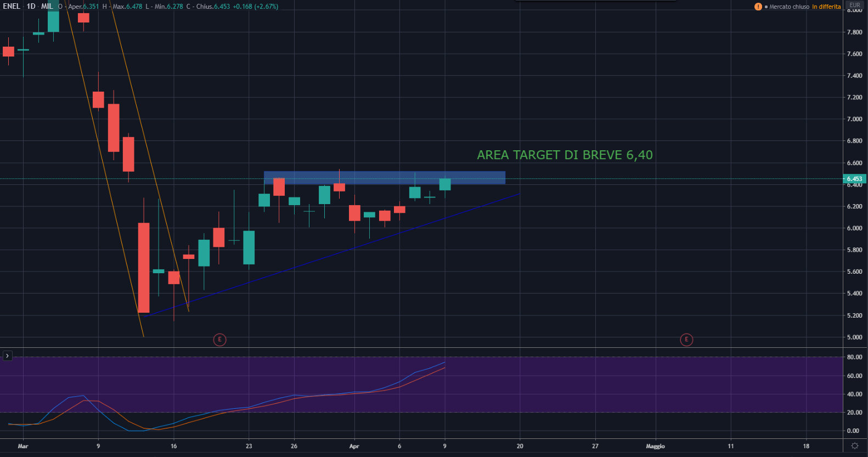
Task: Click the 'In differita' delayed data label
Action: click(x=826, y=7)
